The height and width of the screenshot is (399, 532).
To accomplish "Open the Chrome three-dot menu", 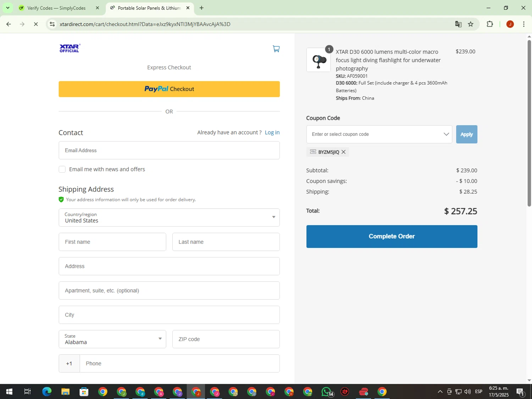I will coord(523,24).
